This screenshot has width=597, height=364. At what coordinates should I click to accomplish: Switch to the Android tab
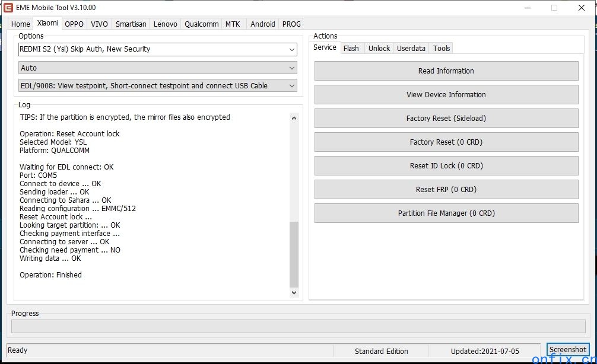(x=263, y=24)
